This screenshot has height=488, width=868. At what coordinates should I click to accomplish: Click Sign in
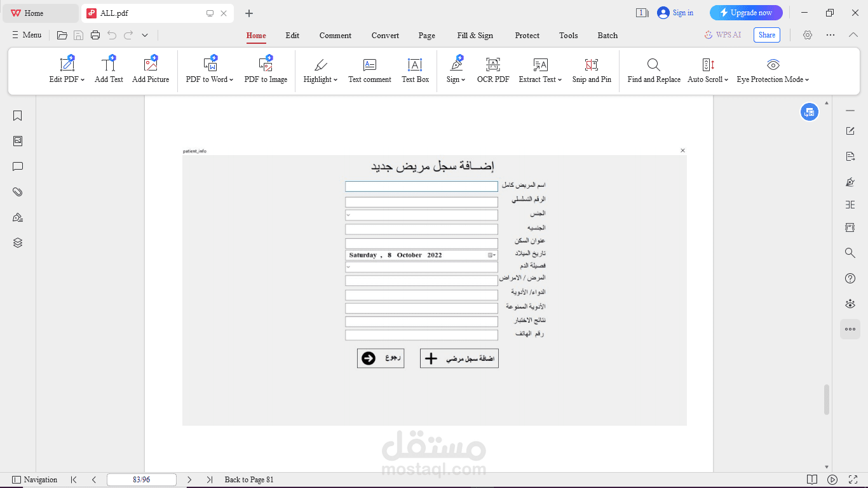[675, 13]
